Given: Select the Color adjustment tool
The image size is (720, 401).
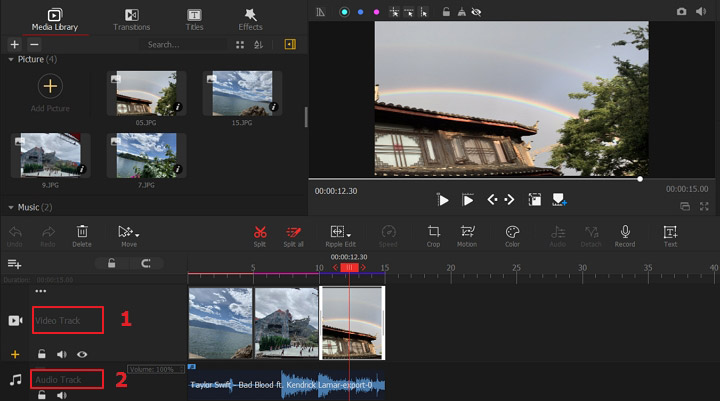Looking at the screenshot, I should point(512,232).
